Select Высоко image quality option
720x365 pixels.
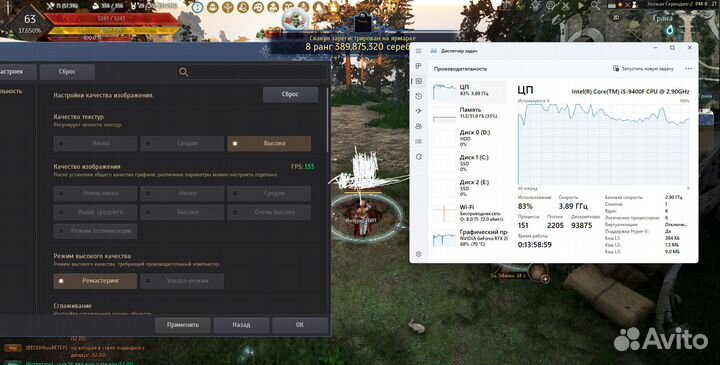[x=182, y=212]
